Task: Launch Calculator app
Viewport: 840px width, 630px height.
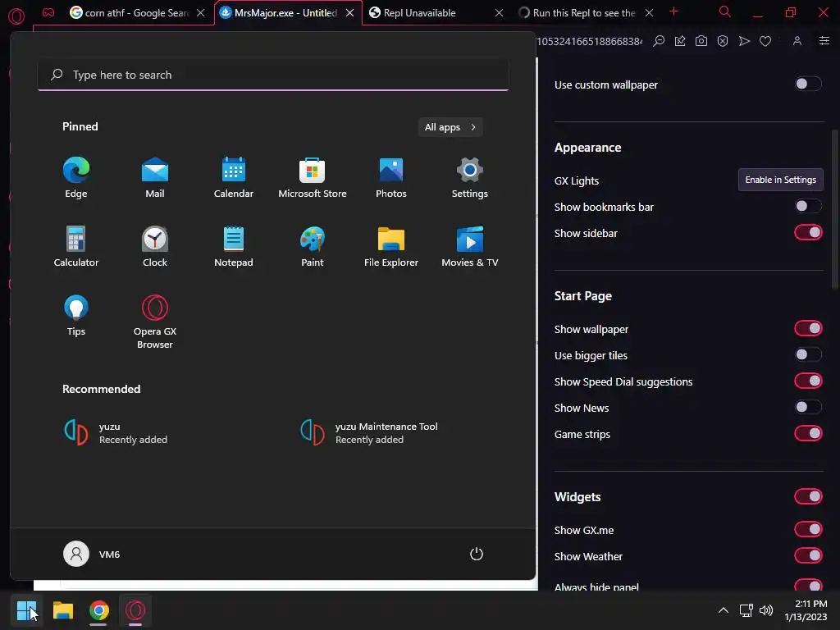Action: (76, 246)
